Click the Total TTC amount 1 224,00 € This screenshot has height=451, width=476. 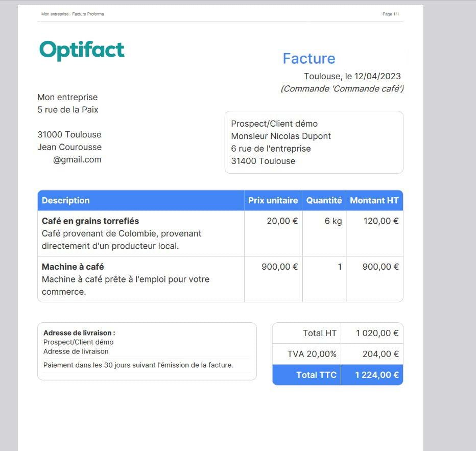(376, 375)
